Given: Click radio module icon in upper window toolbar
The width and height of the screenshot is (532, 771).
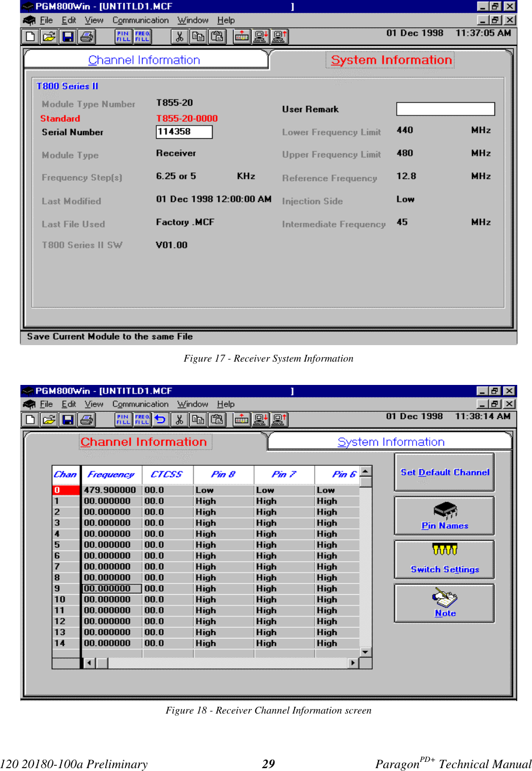Looking at the screenshot, I should coord(242,37).
